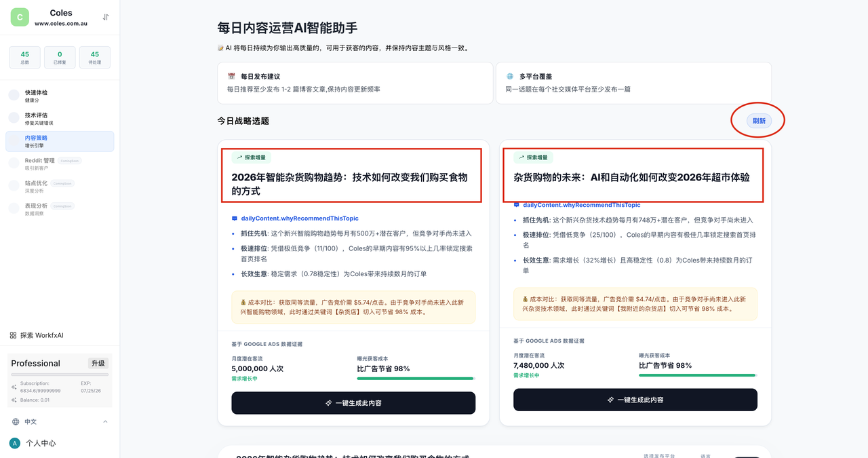Screen dimensions: 868x458
Task: Click the Balance: 0.01 text
Action: tap(35, 400)
